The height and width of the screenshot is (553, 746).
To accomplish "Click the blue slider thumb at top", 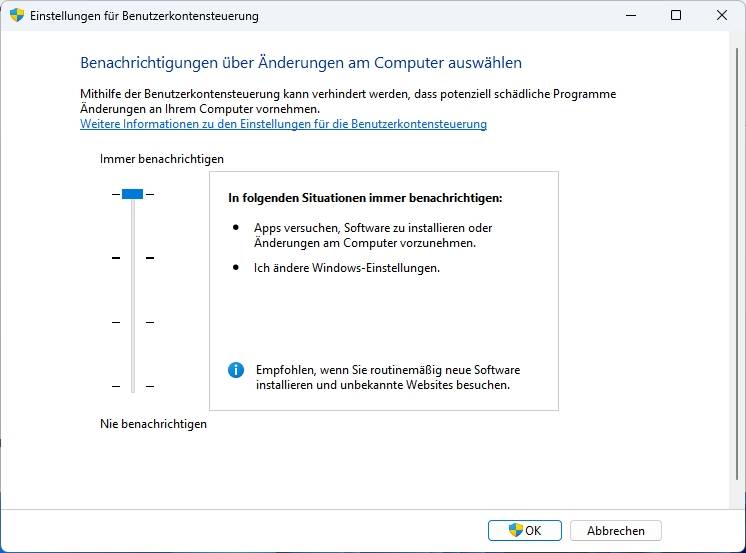I will (x=132, y=194).
